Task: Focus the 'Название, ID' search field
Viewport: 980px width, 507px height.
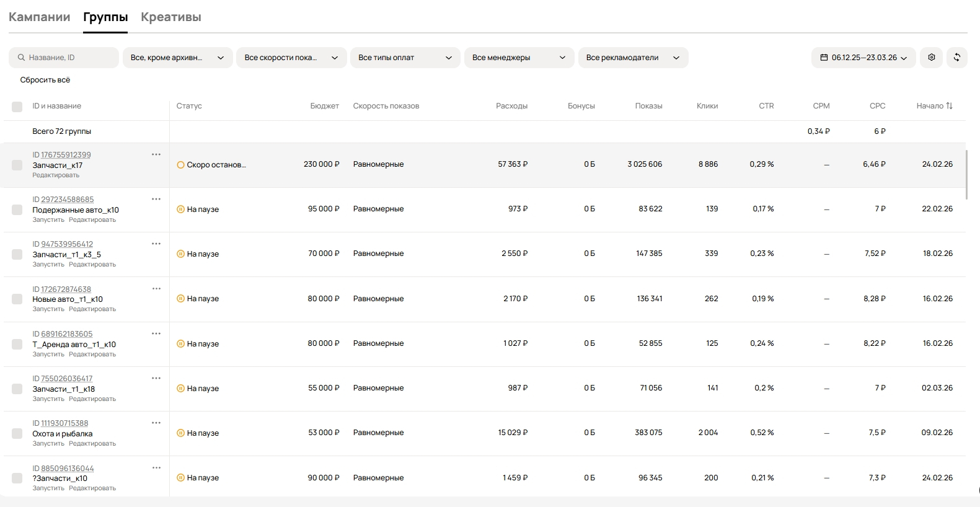Action: (69, 58)
